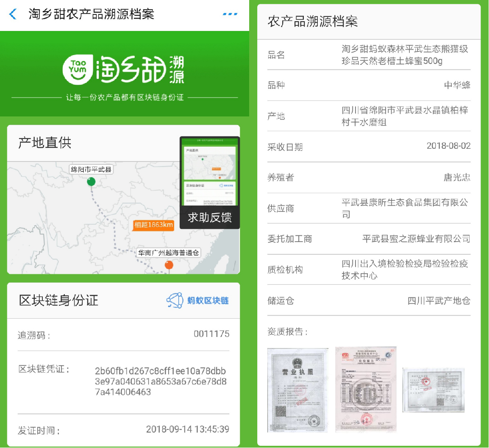Tap the 供应商 field label
Image resolution: width=489 pixels, height=448 pixels.
[x=281, y=209]
